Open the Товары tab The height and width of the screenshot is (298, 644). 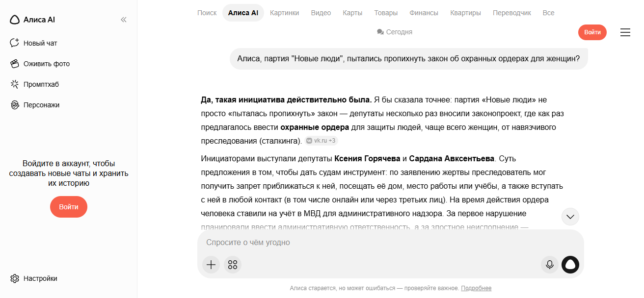pos(386,13)
